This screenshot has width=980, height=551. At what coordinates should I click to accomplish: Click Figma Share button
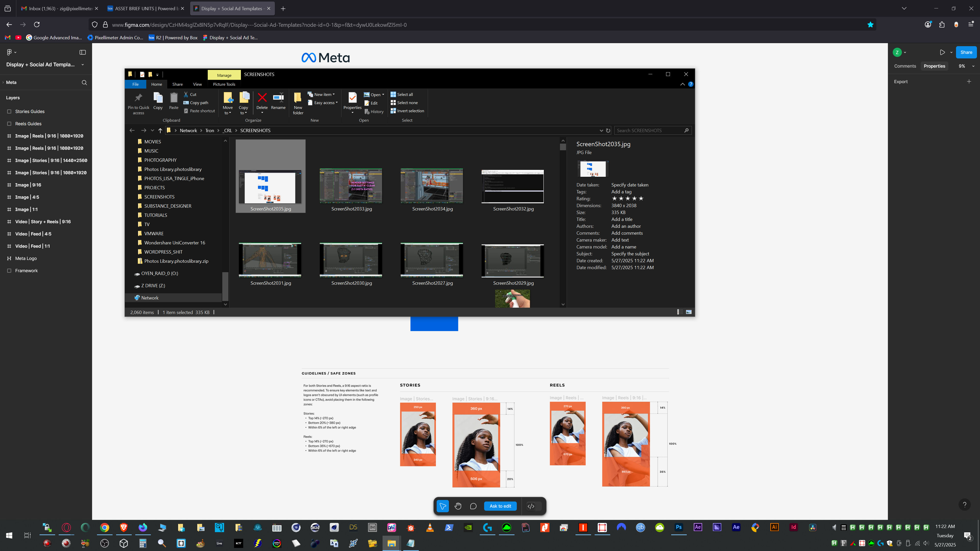pos(966,53)
